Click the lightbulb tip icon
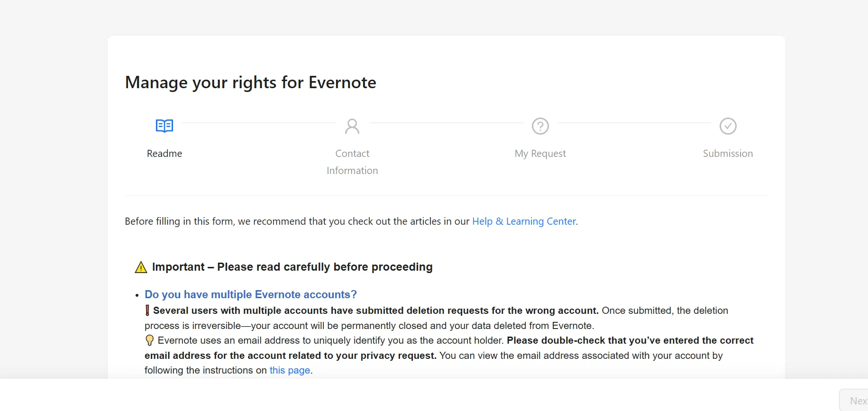Image resolution: width=868 pixels, height=411 pixels. [149, 340]
